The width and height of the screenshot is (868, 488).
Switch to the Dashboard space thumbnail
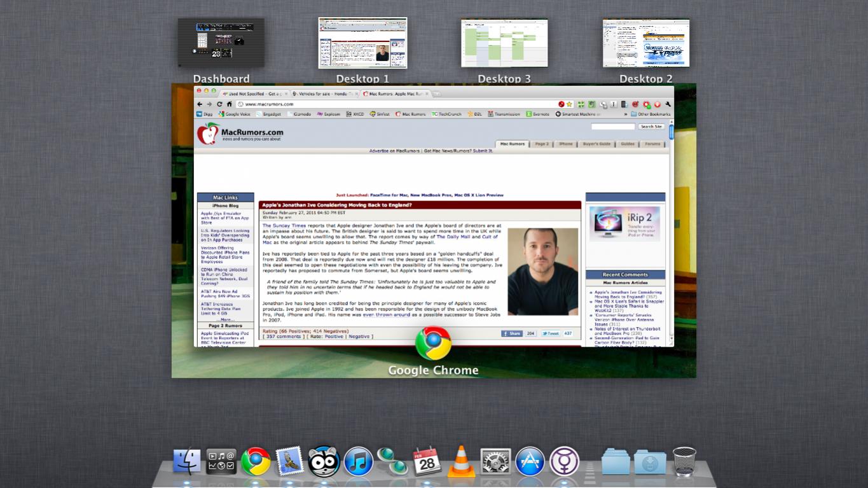pos(221,43)
